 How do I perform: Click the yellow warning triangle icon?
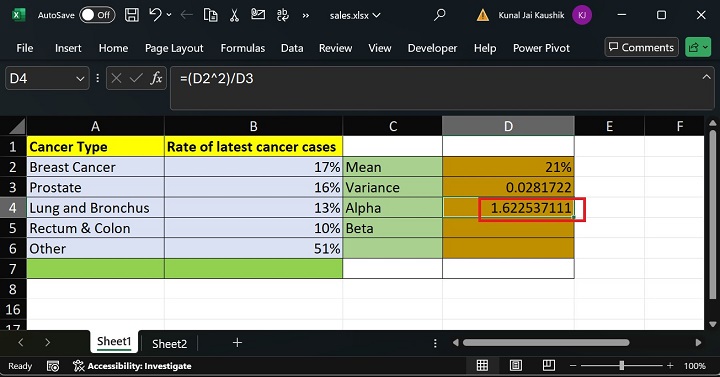click(x=483, y=16)
